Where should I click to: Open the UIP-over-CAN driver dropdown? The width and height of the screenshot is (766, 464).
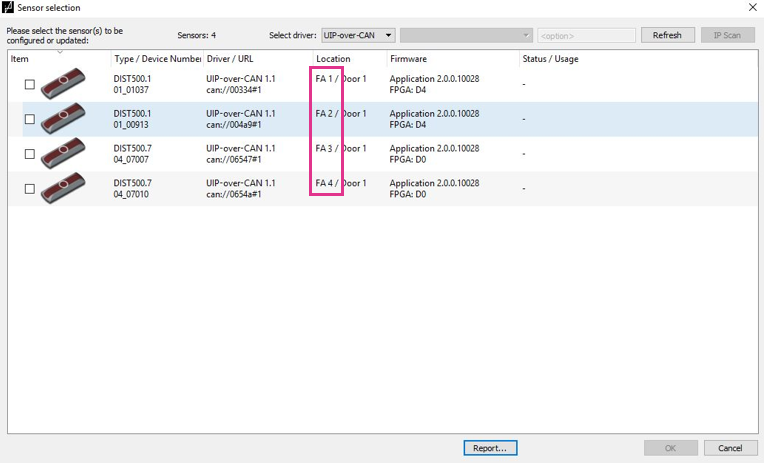(358, 35)
